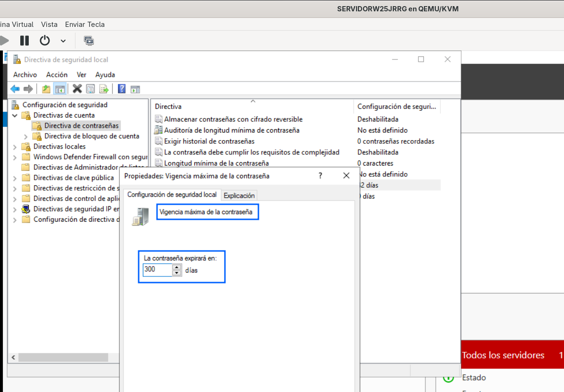Image resolution: width=564 pixels, height=392 pixels.
Task: Expand the Configuración de directiva node
Action: coord(15,220)
